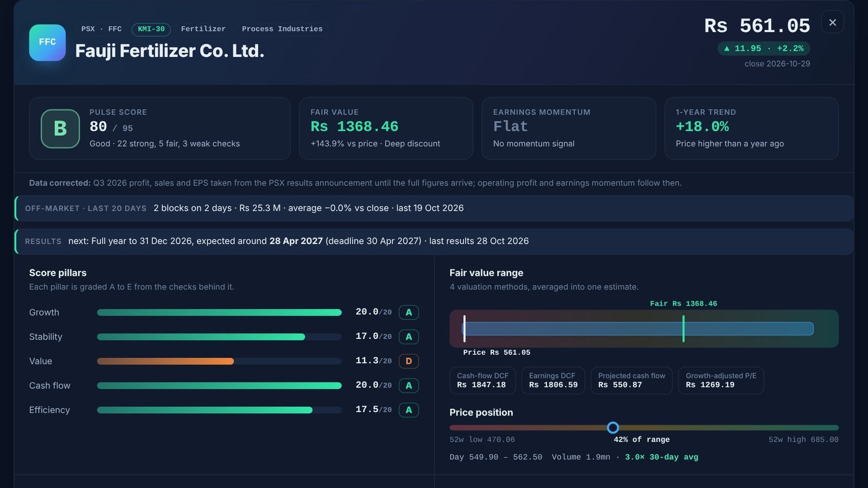Click the Value pillar grade D badge
This screenshot has width=868, height=488.
coord(409,361)
